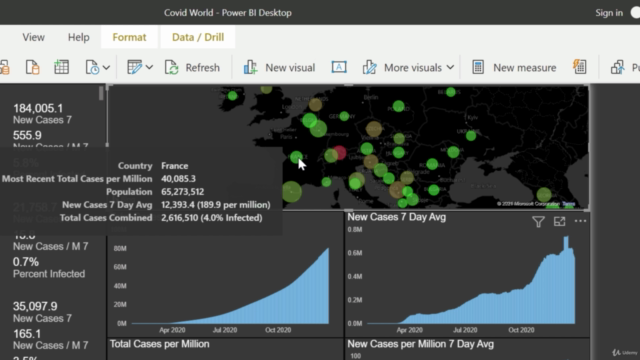Screen dimensions: 640x360
Task: Click the Transform data pencil-table icon
Action: (x=134, y=67)
